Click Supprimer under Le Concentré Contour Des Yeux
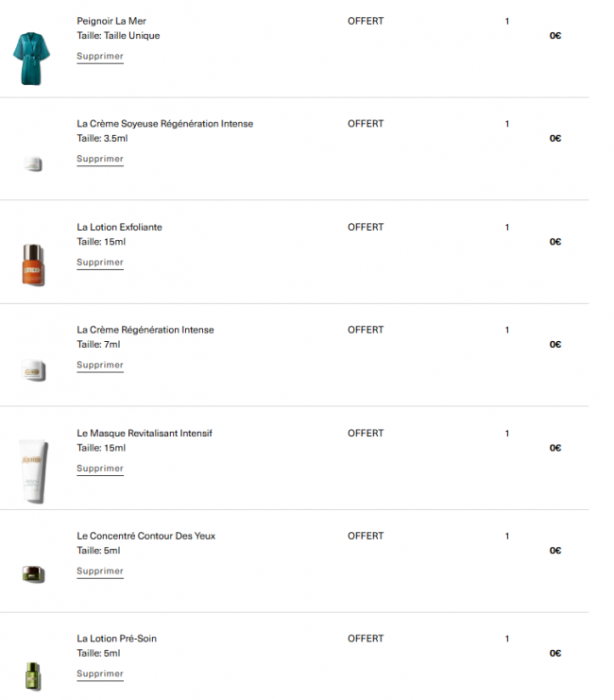 [100, 571]
